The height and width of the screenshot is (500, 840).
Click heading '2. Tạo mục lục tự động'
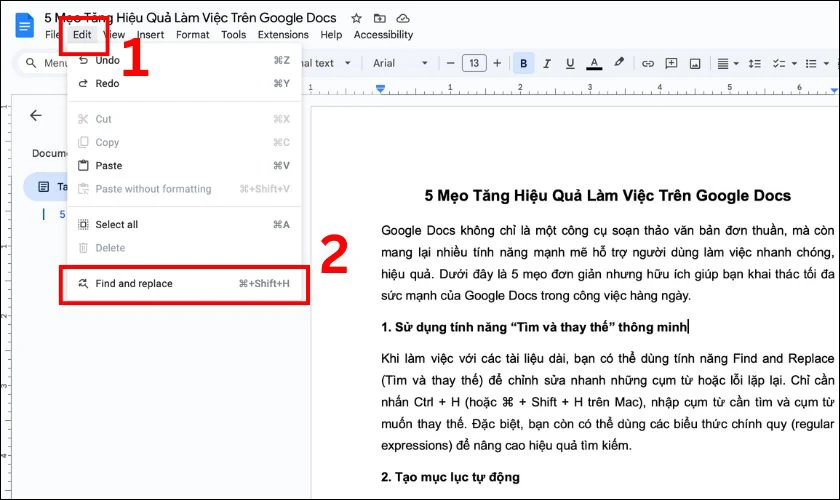point(450,477)
